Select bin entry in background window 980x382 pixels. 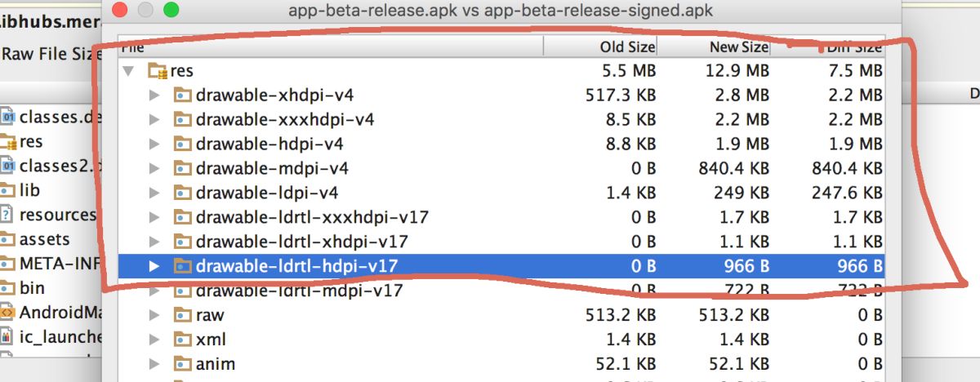click(x=32, y=288)
